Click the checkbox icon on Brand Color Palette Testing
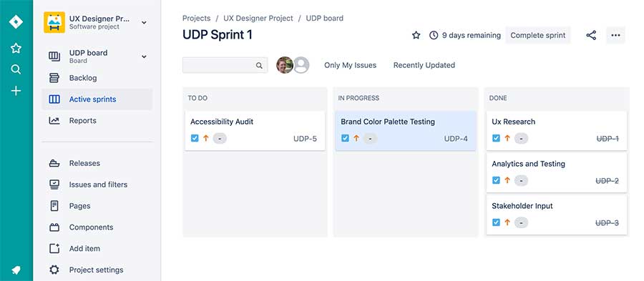Image resolution: width=644 pixels, height=281 pixels. (345, 138)
